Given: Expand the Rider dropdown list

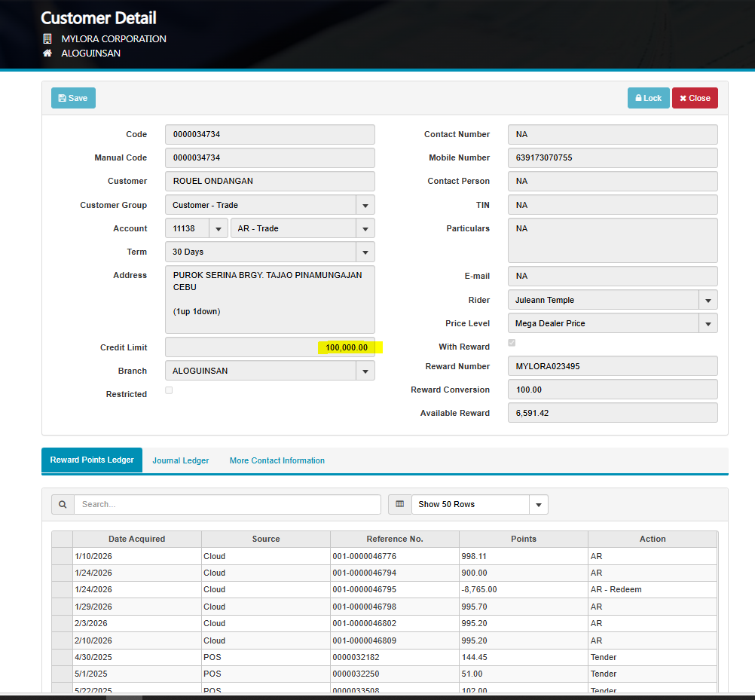Looking at the screenshot, I should (x=708, y=300).
